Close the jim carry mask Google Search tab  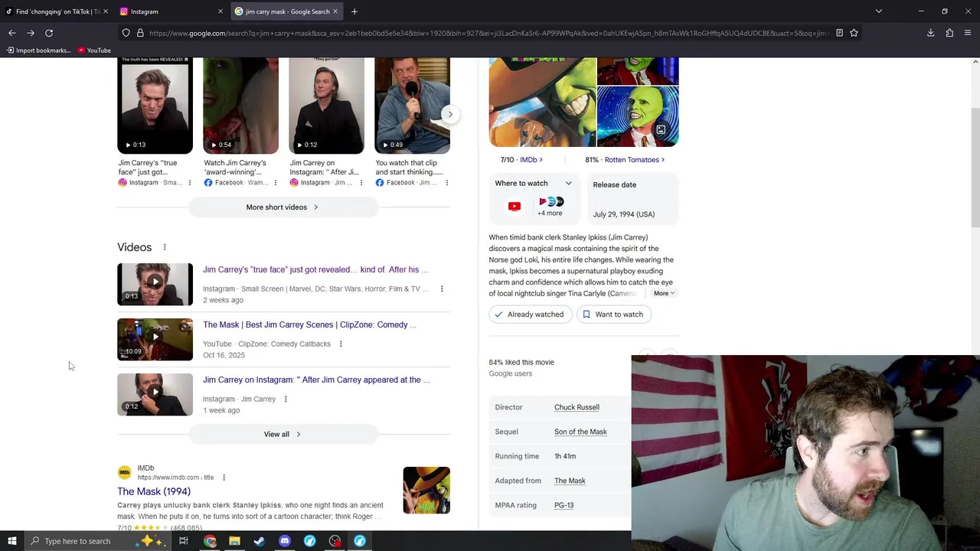pos(335,11)
